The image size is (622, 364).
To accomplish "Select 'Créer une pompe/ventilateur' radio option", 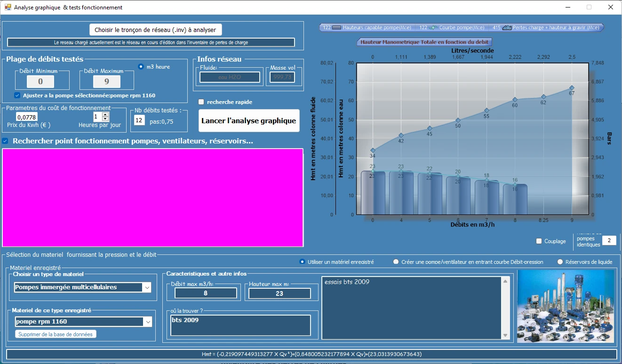I will pos(396,262).
